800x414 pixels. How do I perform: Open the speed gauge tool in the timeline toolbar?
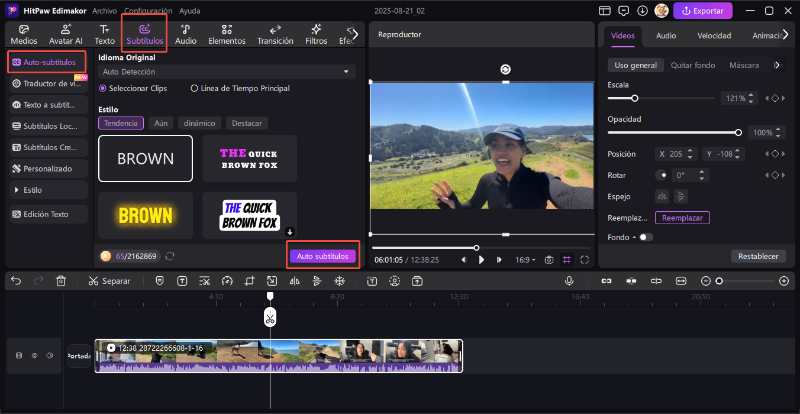pyautogui.click(x=227, y=281)
